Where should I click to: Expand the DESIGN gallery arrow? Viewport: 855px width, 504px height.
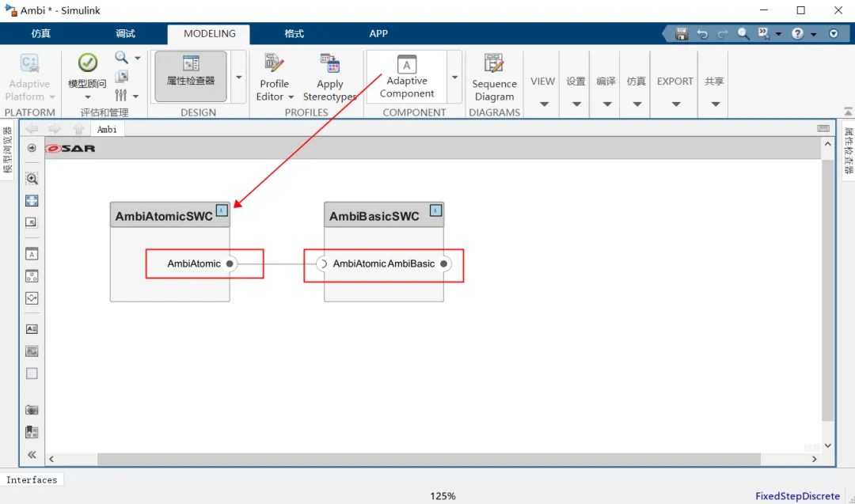click(239, 77)
